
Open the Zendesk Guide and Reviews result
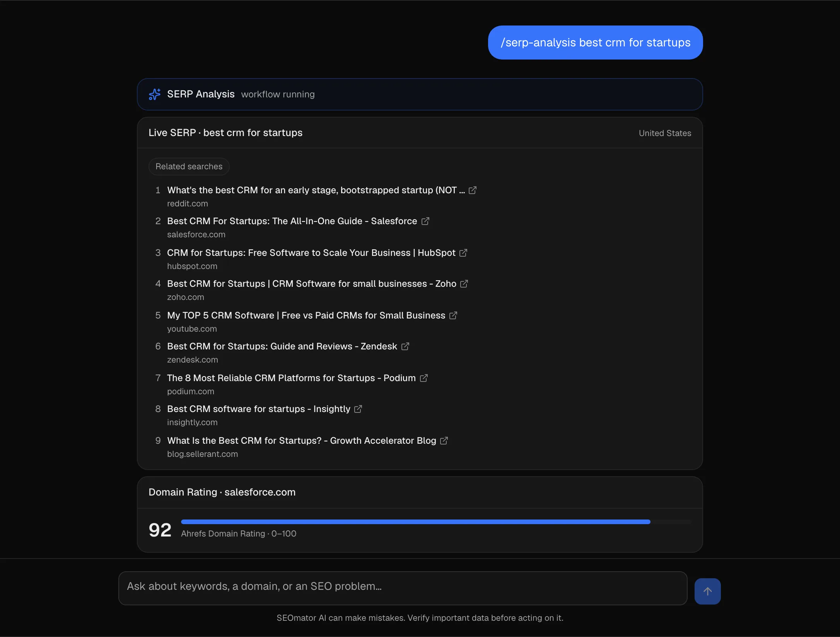(282, 346)
